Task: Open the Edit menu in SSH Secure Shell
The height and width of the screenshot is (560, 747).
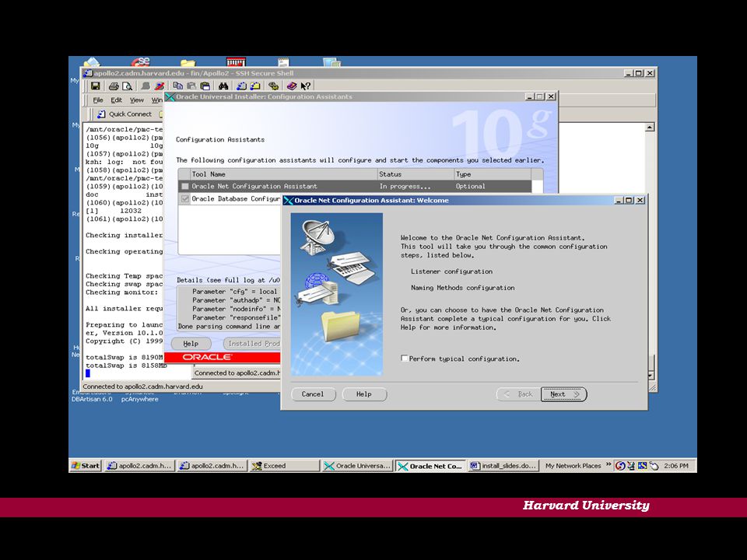Action: coord(116,100)
